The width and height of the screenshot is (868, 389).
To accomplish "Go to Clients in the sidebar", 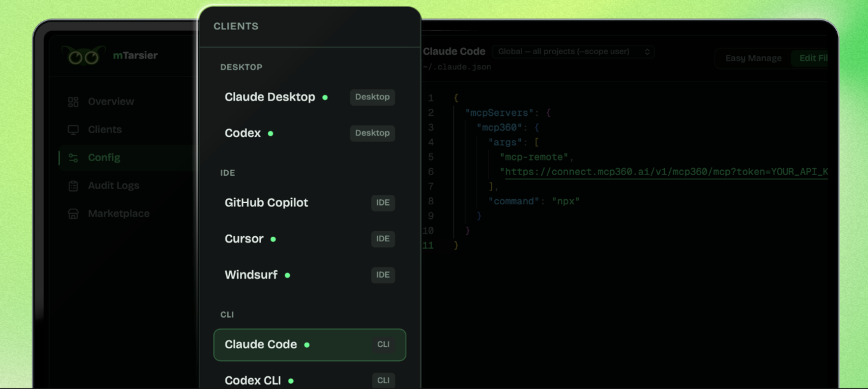I will (x=104, y=130).
